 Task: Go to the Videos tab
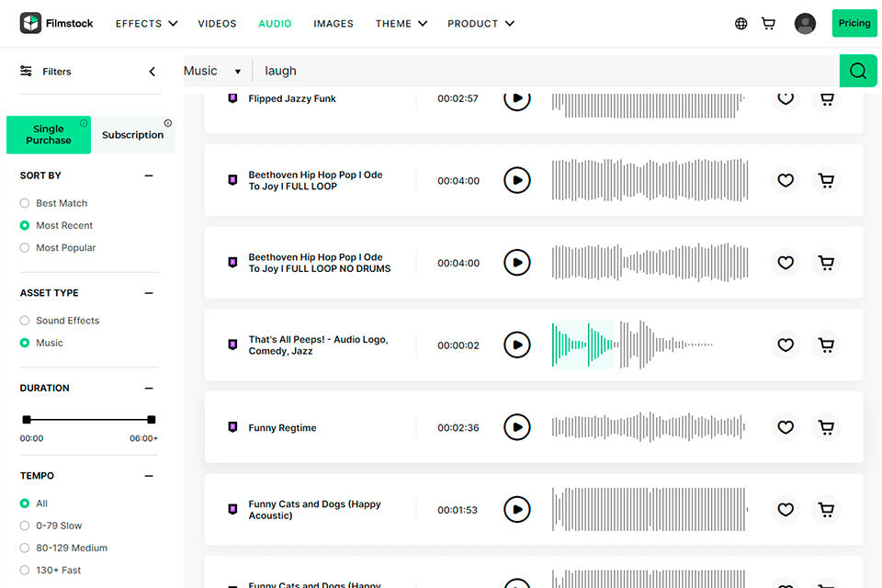point(217,24)
